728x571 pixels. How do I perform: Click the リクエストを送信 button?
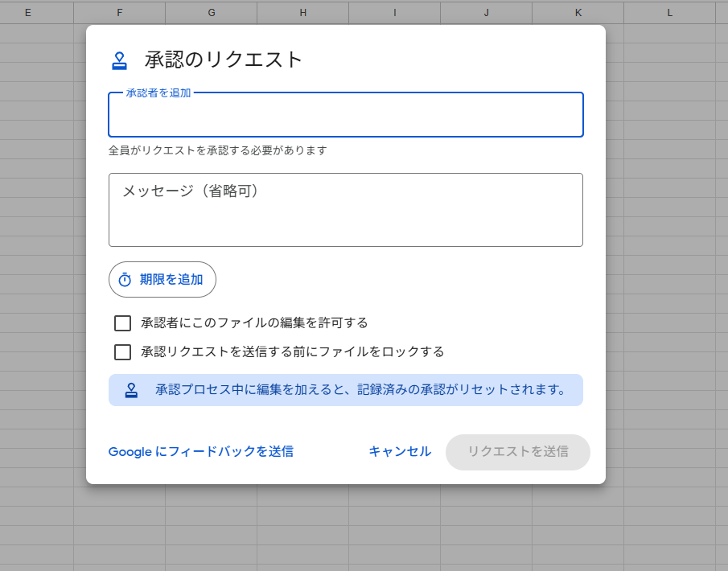click(517, 452)
